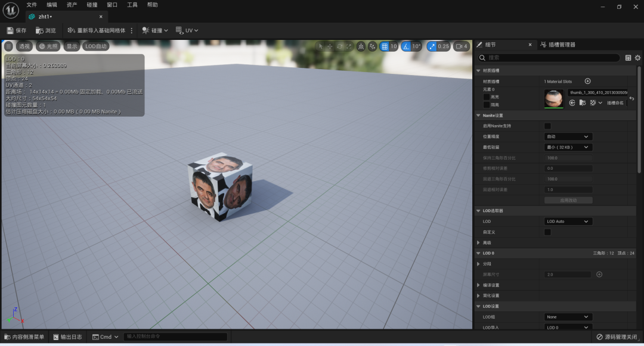644x346 pixels.
Task: Click the 保存 save button
Action: click(17, 30)
